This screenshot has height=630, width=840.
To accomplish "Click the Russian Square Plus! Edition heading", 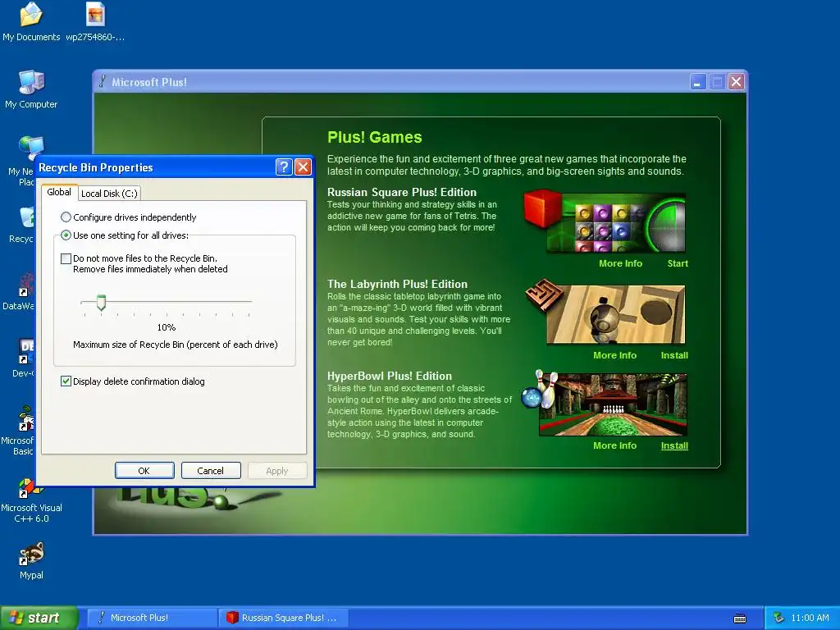I will pyautogui.click(x=402, y=192).
